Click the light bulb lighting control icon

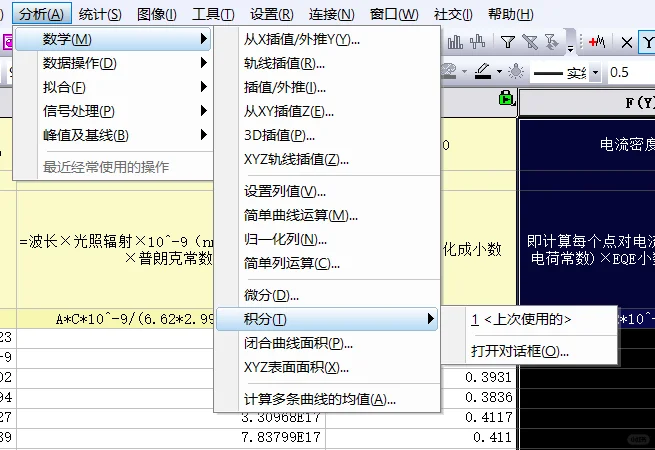pyautogui.click(x=516, y=72)
